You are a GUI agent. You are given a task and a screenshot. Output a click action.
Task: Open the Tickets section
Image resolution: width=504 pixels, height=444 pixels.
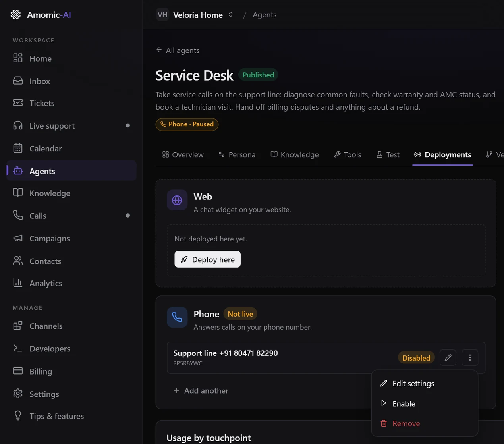(71, 103)
